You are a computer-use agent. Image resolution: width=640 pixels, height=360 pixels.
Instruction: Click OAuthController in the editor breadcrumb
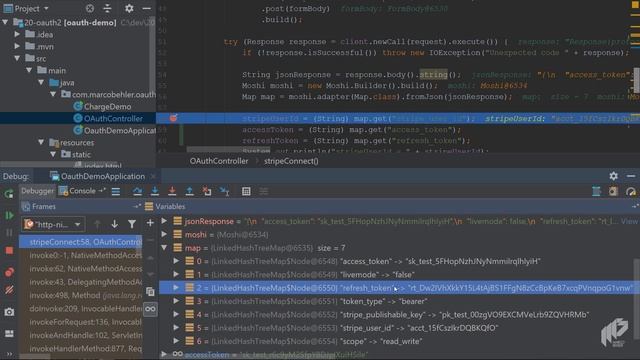[x=219, y=161]
